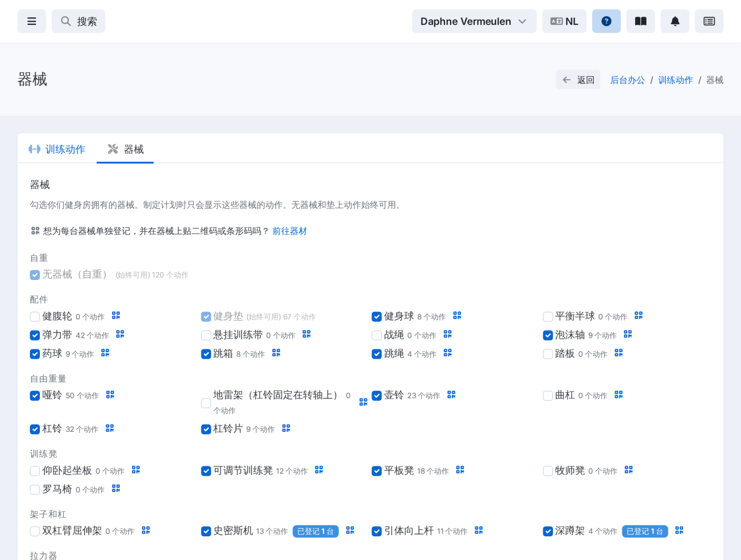Click the 搜索 search field
The height and width of the screenshot is (560, 741).
coord(78,21)
